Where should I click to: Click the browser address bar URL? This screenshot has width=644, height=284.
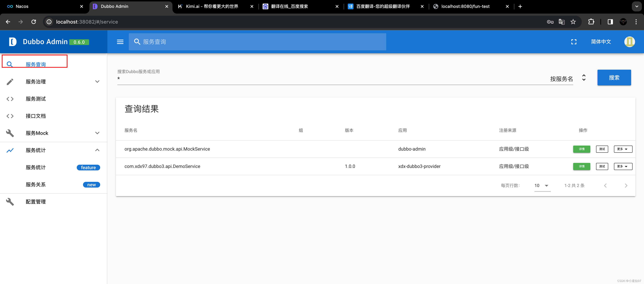click(x=87, y=22)
